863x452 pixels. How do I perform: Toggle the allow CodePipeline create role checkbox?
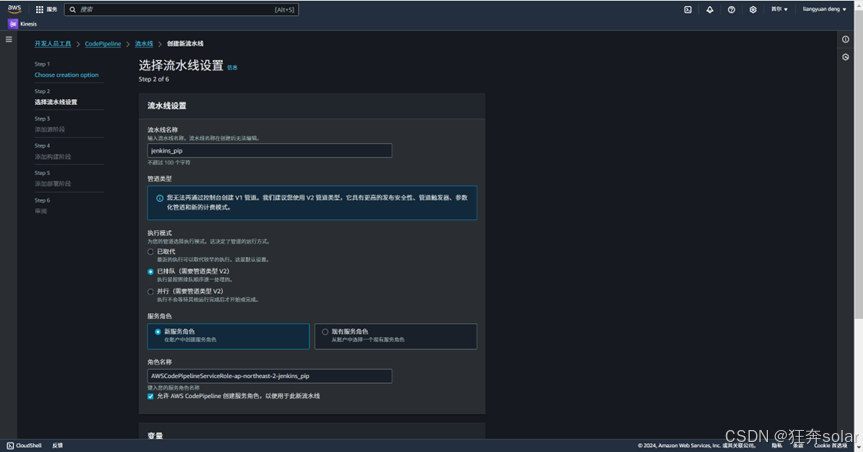(x=150, y=396)
